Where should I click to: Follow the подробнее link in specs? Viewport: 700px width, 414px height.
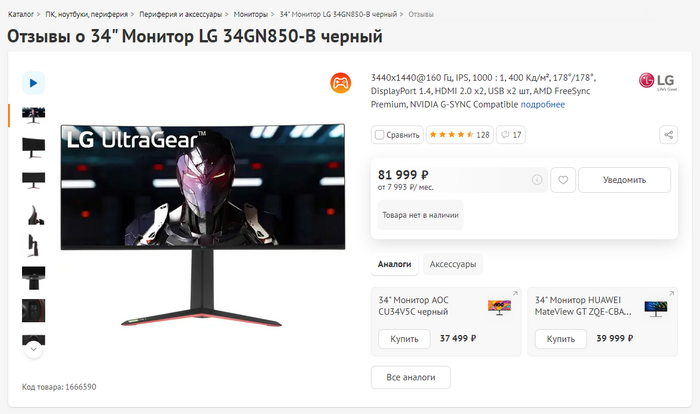543,105
